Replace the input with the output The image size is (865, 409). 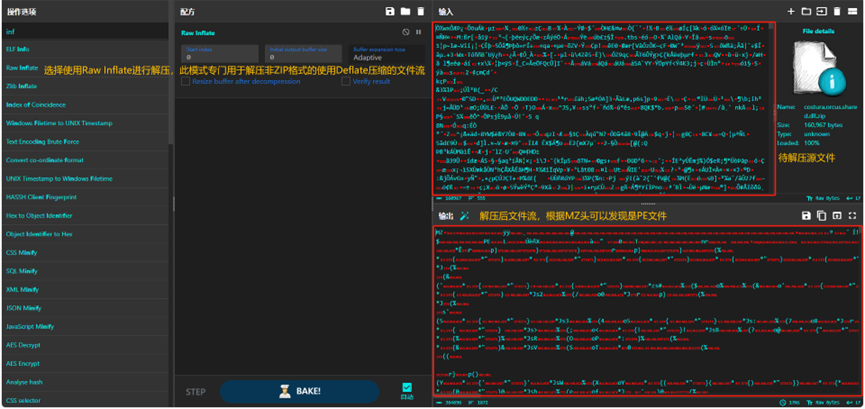pos(837,215)
